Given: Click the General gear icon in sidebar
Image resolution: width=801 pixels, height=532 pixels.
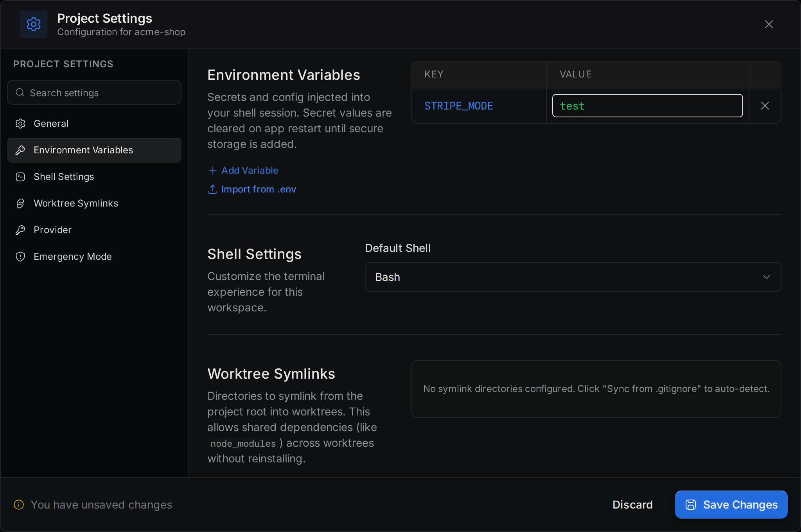Looking at the screenshot, I should tap(20, 124).
